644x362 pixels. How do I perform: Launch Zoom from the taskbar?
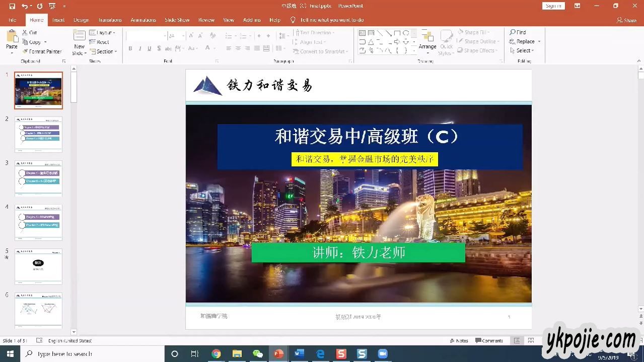[x=383, y=354]
